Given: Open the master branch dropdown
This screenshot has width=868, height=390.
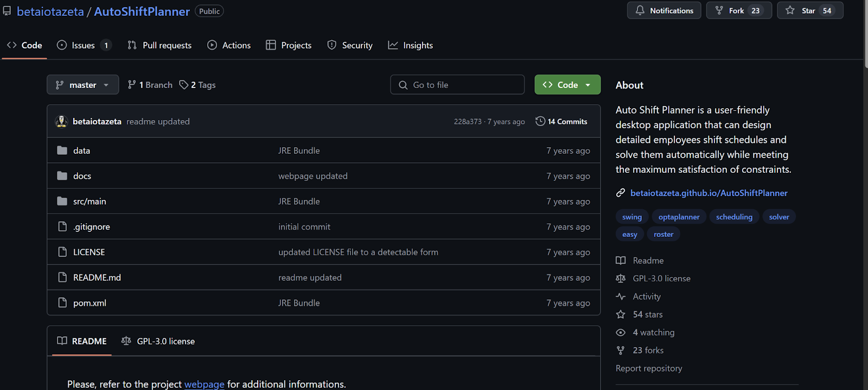Looking at the screenshot, I should (82, 85).
